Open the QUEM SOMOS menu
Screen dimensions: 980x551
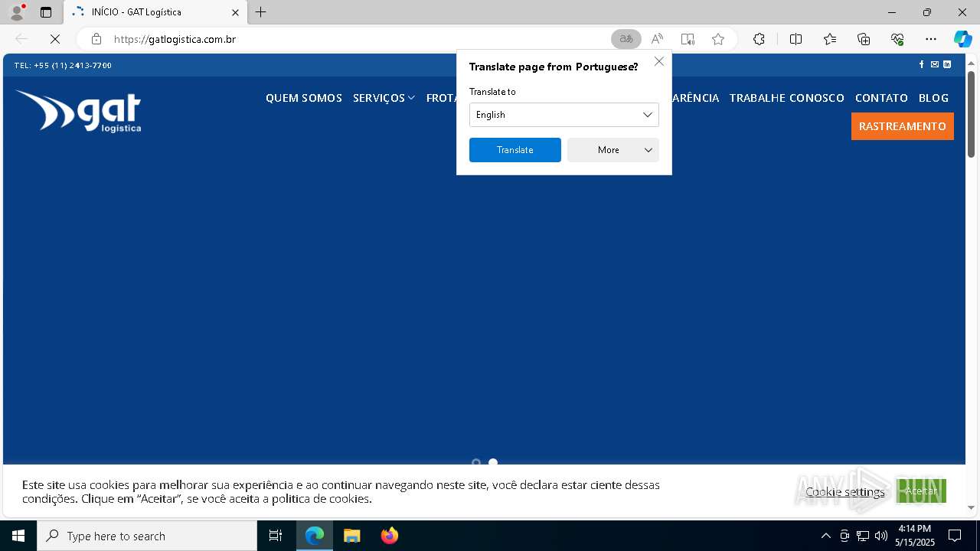[x=304, y=98]
